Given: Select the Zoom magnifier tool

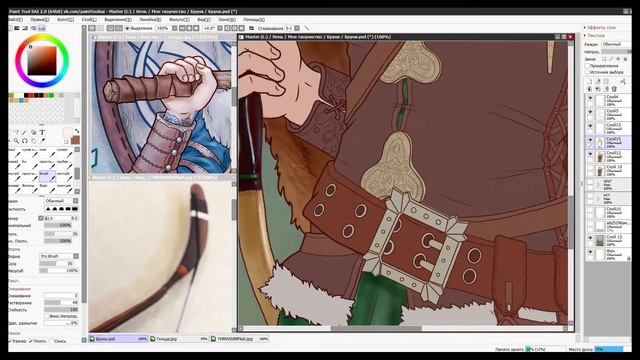Looking at the screenshot, I should click(16, 141).
